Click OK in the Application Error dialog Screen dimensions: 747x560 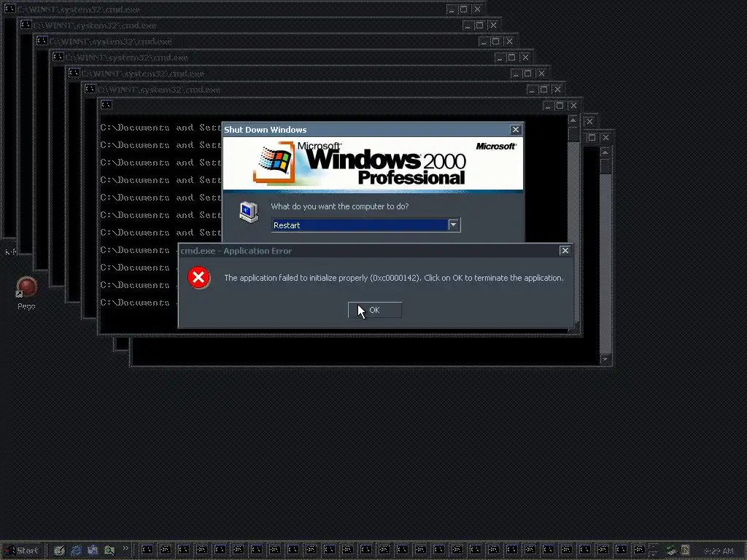pyautogui.click(x=374, y=310)
